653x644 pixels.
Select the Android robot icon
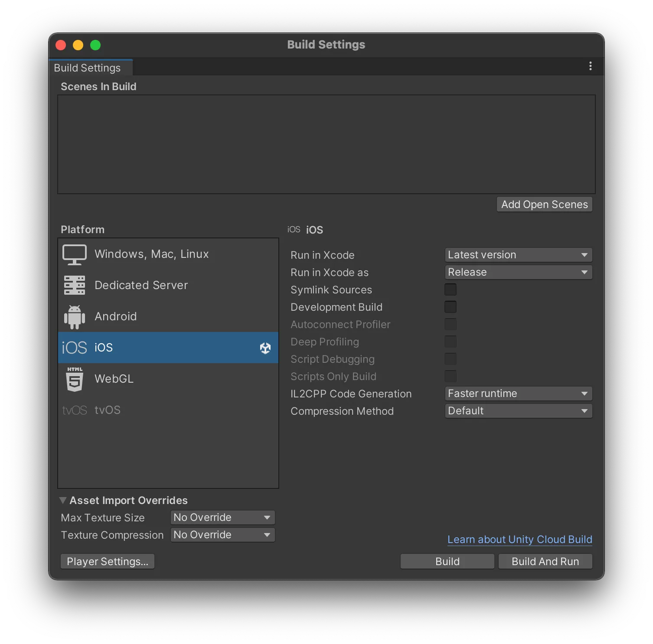[x=75, y=317]
